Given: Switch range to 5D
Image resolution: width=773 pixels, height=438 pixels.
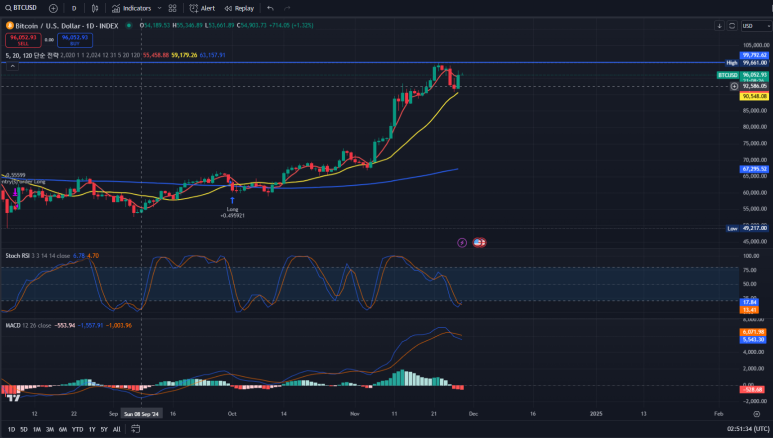Looking at the screenshot, I should [24, 430].
